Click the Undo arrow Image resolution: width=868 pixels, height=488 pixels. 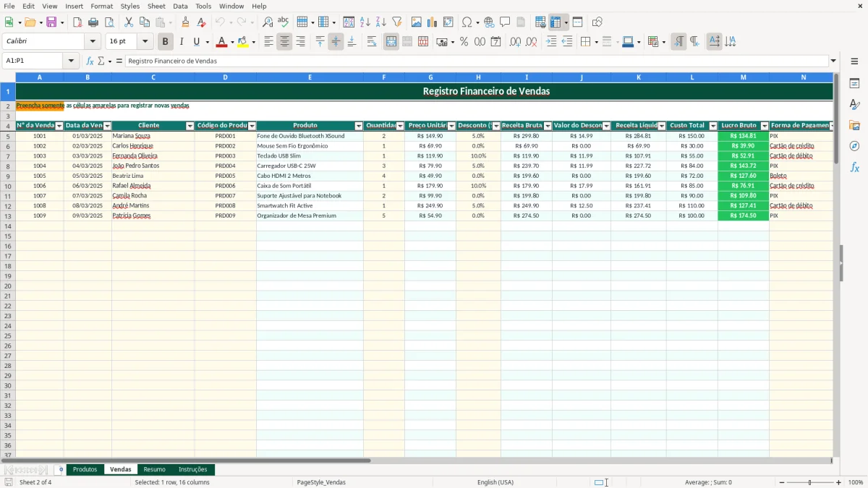pyautogui.click(x=220, y=22)
